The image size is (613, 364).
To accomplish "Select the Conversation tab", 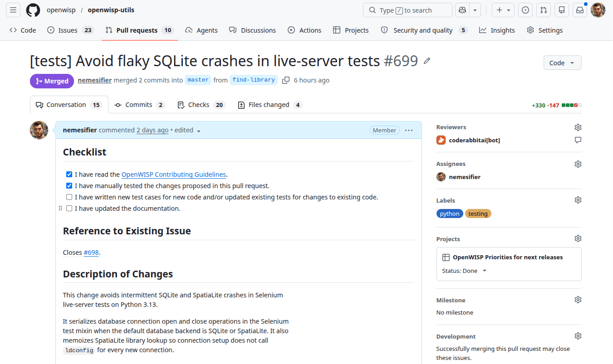I will [69, 105].
